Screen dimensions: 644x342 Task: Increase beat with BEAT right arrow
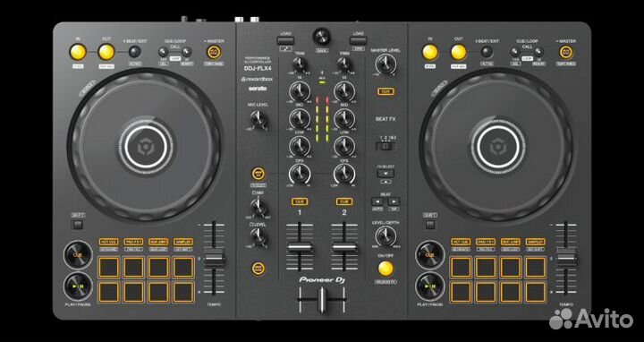[x=394, y=201]
